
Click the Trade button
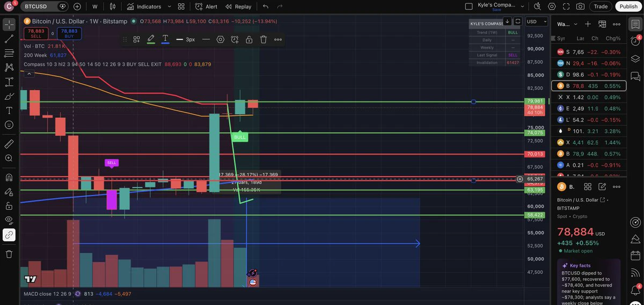tap(601, 6)
